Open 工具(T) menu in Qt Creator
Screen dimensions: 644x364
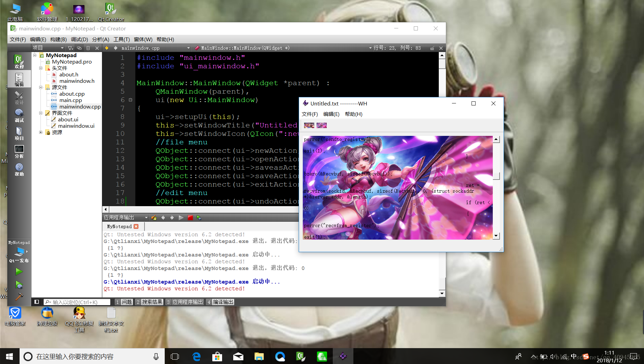[x=122, y=40]
